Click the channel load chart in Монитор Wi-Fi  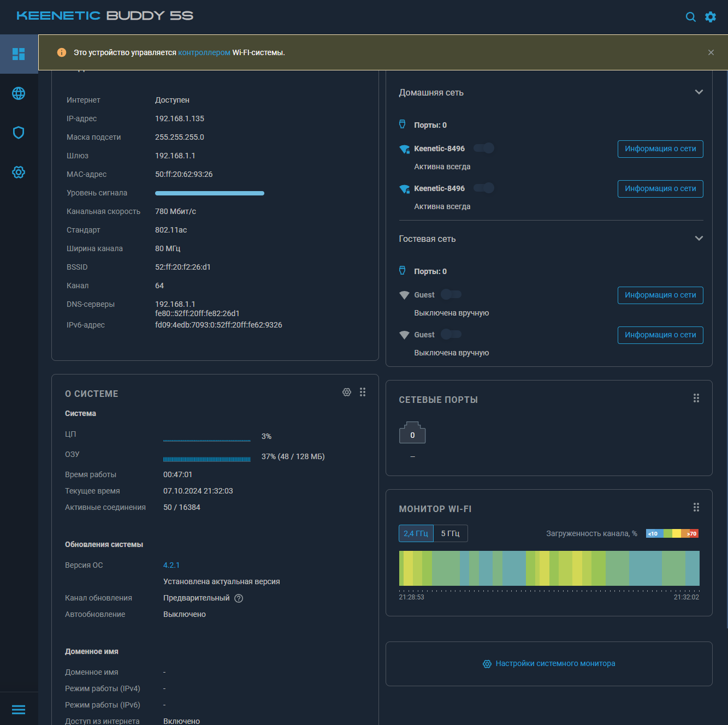click(x=549, y=568)
